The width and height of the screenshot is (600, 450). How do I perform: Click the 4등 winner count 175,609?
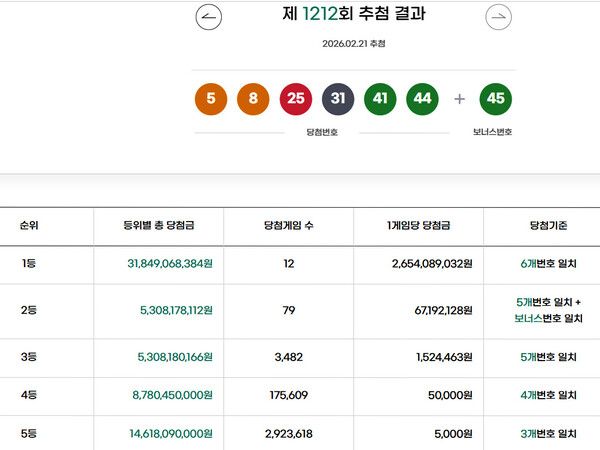click(289, 395)
